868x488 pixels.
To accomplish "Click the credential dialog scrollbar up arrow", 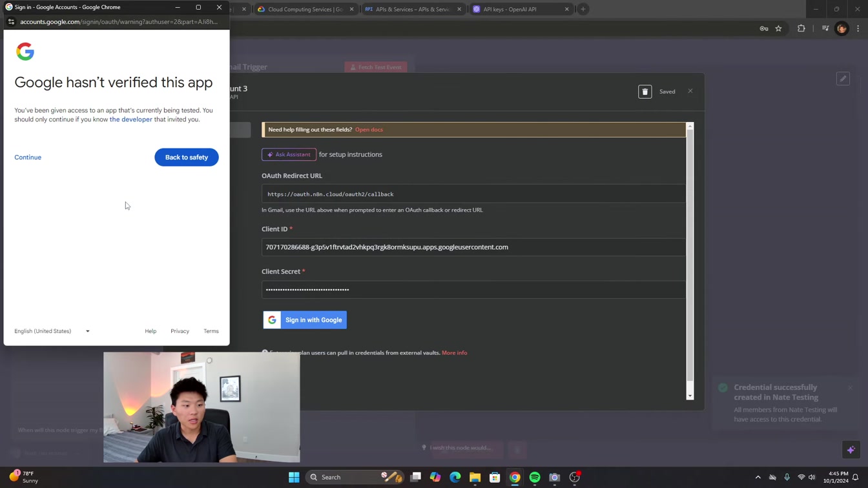I will tap(690, 126).
